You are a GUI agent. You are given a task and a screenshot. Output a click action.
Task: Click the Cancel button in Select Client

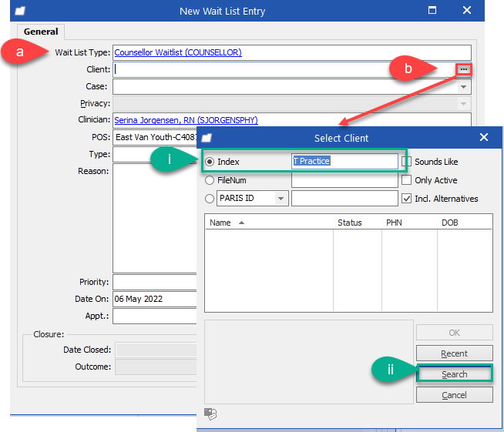[454, 395]
